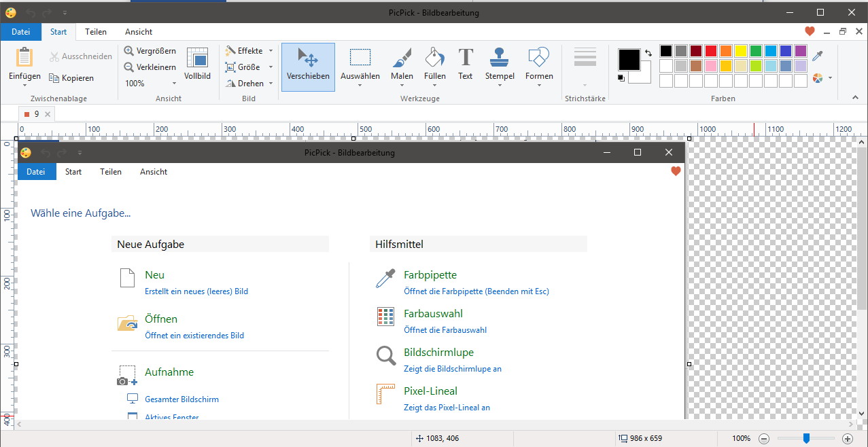Image resolution: width=868 pixels, height=447 pixels.
Task: Choose the yellow swatch in the top row
Action: coord(740,51)
